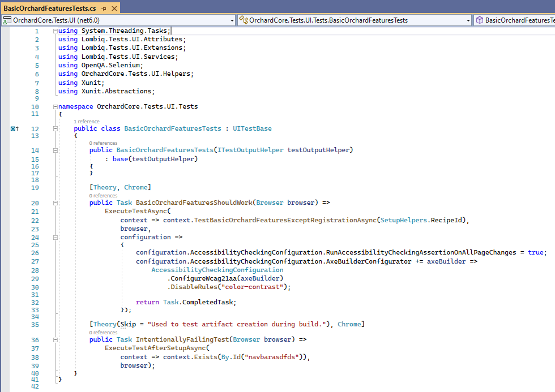Click line number 42 in the gutter
The image size is (555, 392).
[x=35, y=386]
